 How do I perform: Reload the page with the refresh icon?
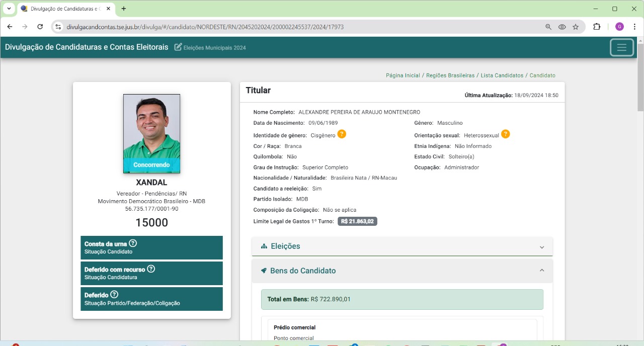(40, 27)
